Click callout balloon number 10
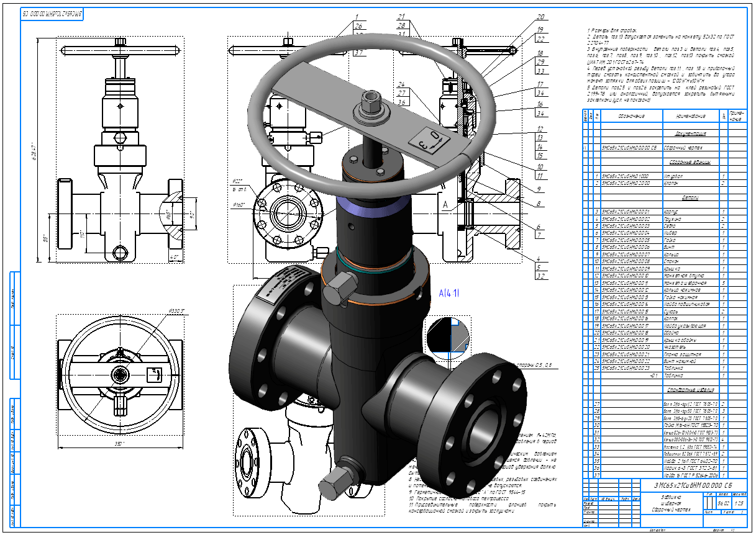 (x=540, y=167)
